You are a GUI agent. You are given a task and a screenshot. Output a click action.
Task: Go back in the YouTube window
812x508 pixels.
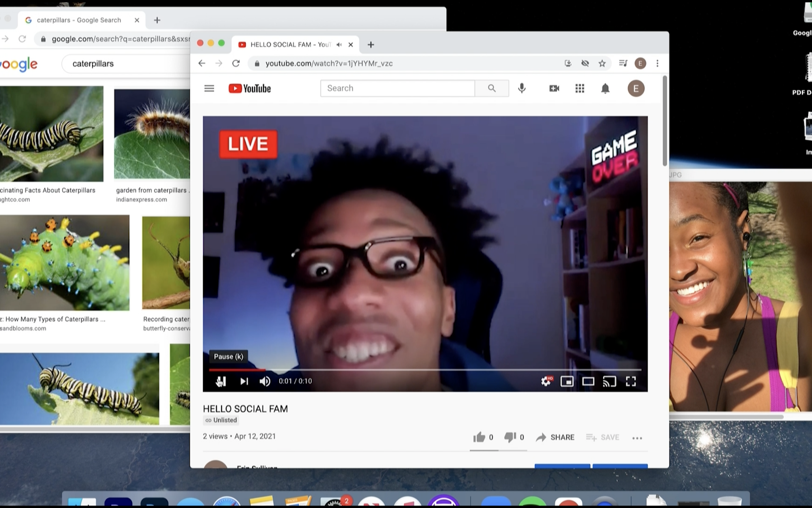[x=202, y=63]
